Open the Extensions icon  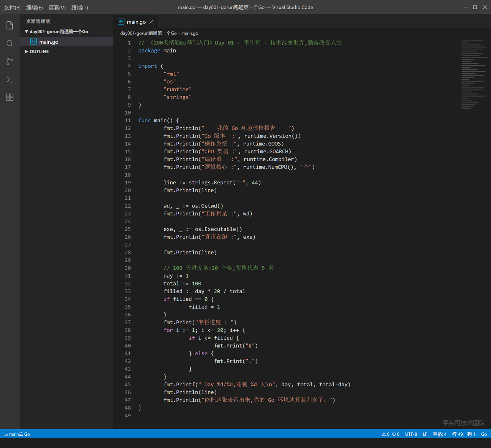point(10,97)
